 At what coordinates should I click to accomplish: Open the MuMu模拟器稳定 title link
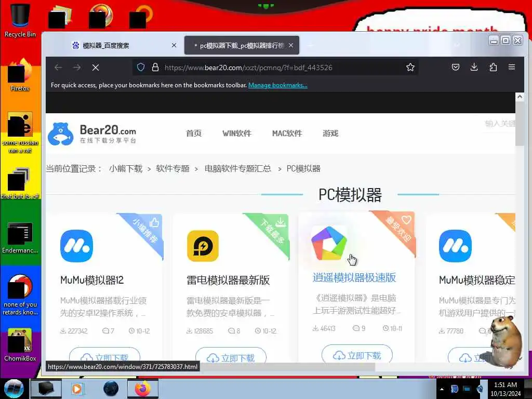pos(477,280)
